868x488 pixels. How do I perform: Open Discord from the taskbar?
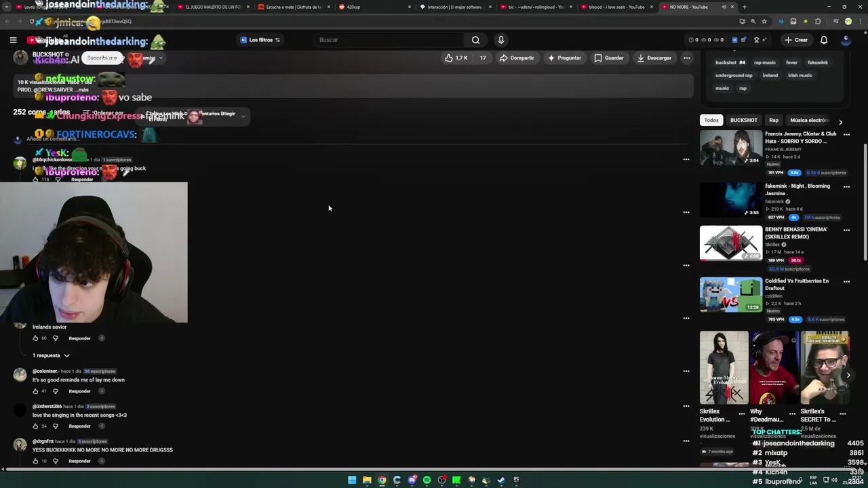412,480
